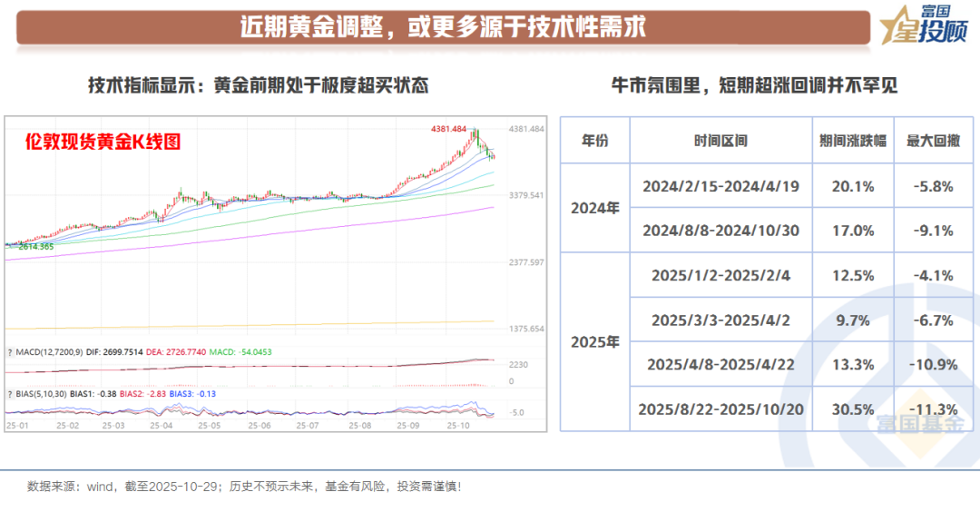Image resolution: width=980 pixels, height=512 pixels.
Task: Select the 期间涨跌幅 column header
Action: (x=852, y=141)
